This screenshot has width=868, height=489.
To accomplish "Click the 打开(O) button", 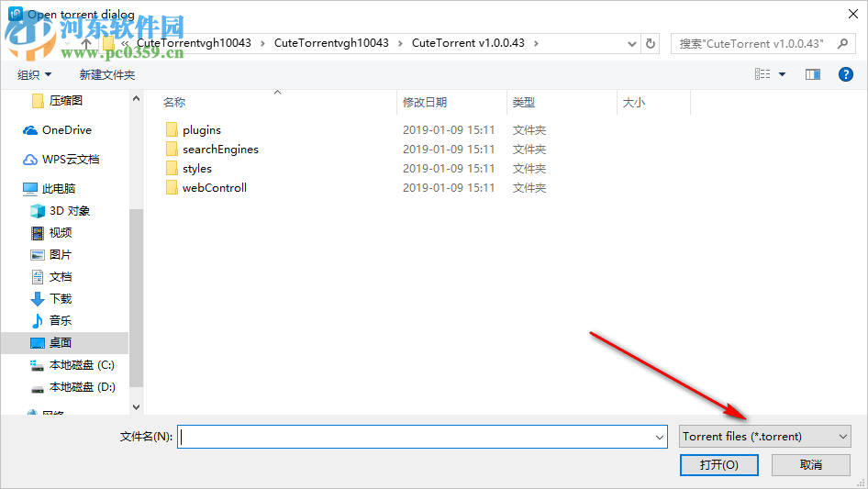I will click(719, 465).
